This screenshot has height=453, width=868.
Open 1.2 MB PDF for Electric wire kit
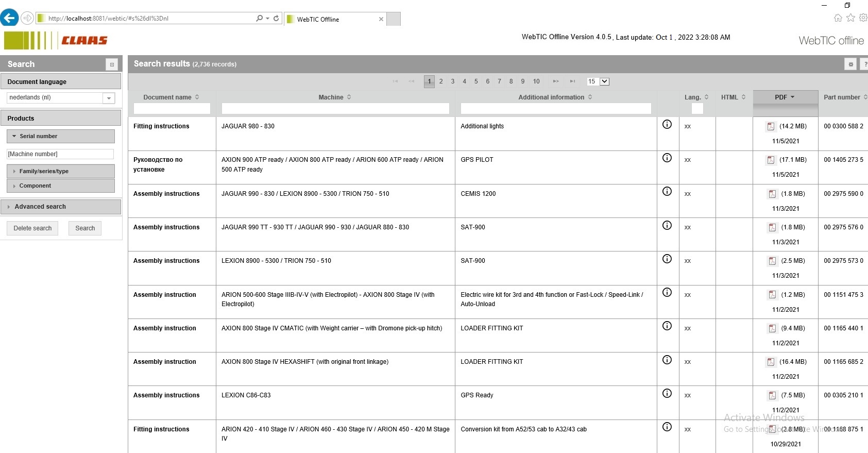pos(772,295)
